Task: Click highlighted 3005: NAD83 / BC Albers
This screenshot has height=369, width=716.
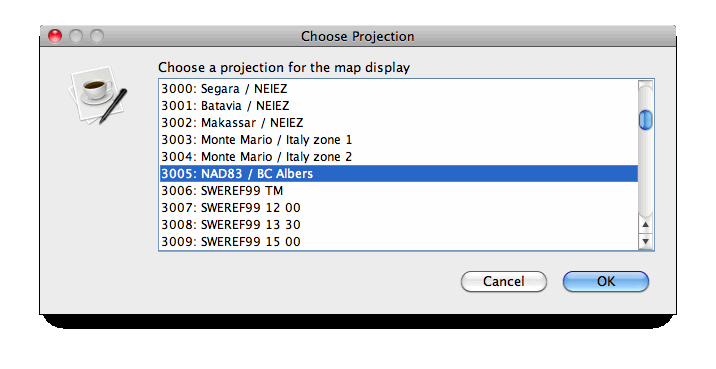Action: tap(399, 174)
